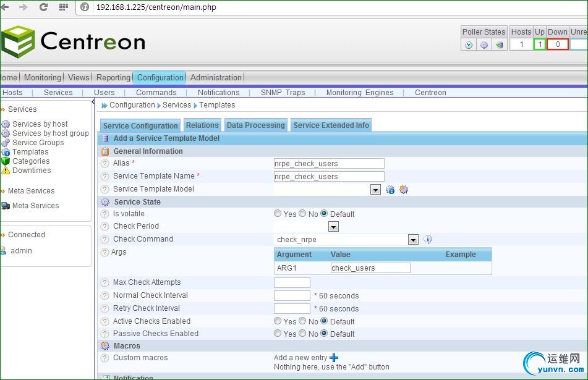Open Services by host group link
The image size is (588, 380).
tap(51, 133)
